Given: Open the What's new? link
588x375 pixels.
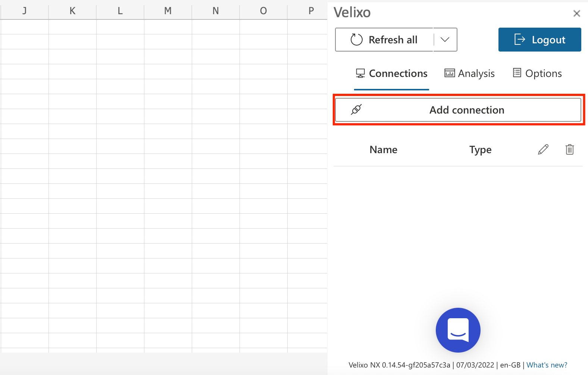Looking at the screenshot, I should pyautogui.click(x=547, y=365).
